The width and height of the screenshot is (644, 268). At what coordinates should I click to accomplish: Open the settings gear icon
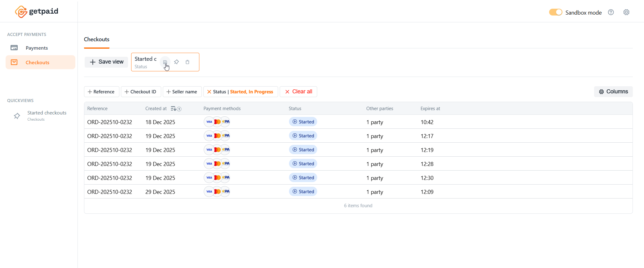click(626, 12)
